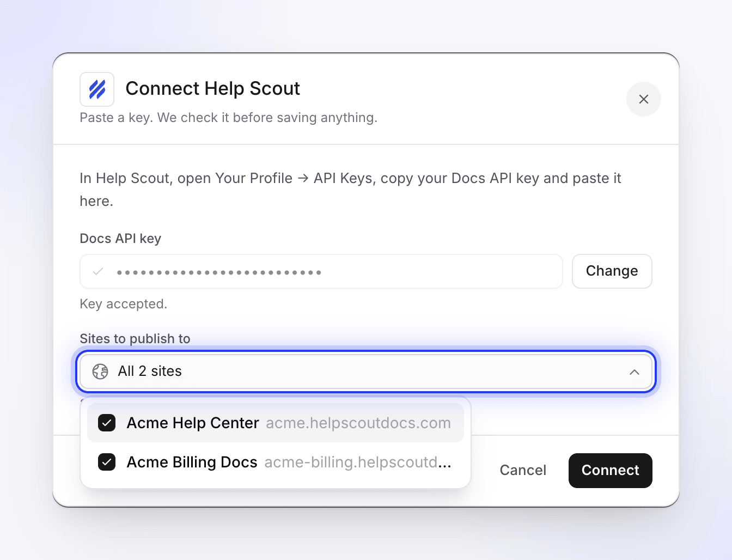Select the Acme Billing Docs option
Image resolution: width=732 pixels, height=560 pixels.
276,462
